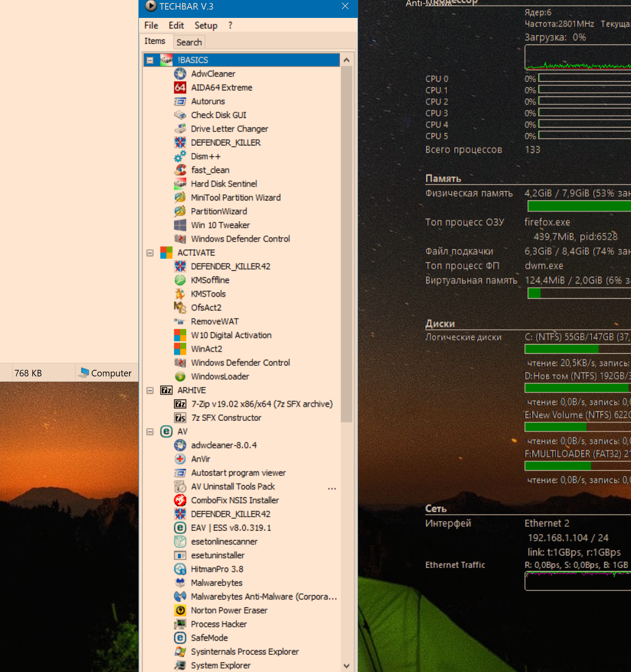Select DEFENDER_KILLER42 under ACTIVATE
Screen dimensions: 631x672
(231, 266)
